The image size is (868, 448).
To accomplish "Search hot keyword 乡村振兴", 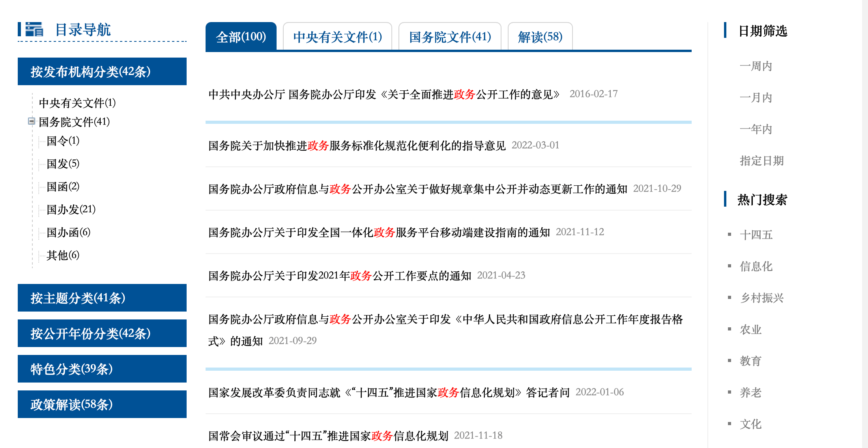I will [761, 298].
